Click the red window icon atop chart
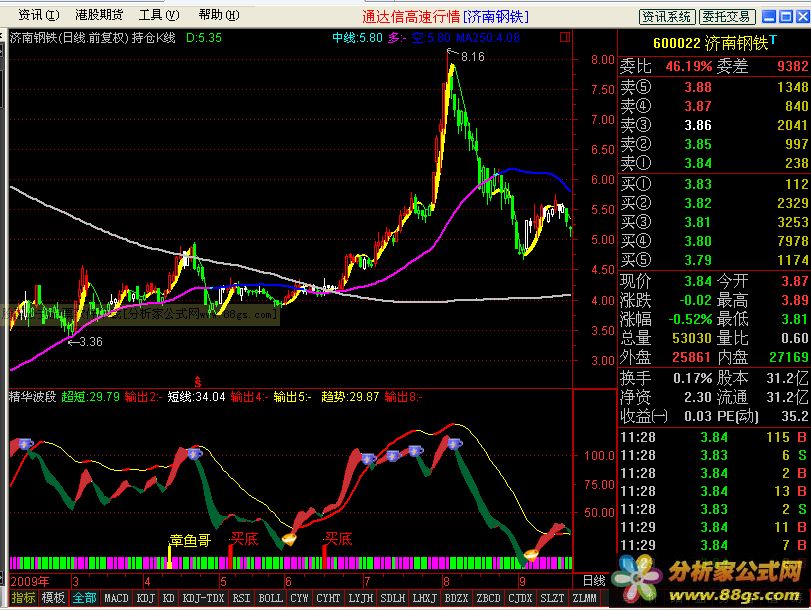Screen dimensions: 811x610 [565, 37]
